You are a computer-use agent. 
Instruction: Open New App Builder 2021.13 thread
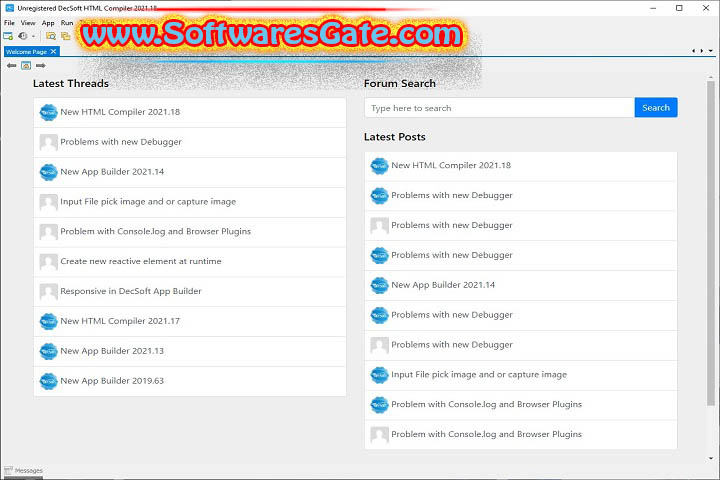click(x=190, y=351)
